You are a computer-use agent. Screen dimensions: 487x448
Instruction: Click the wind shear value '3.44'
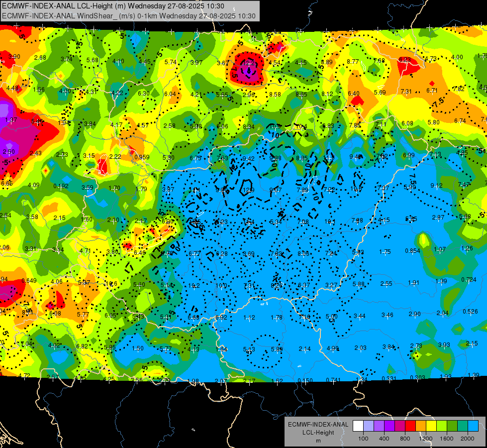pos(360,316)
